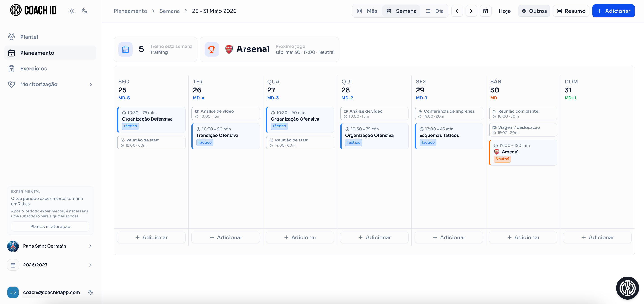This screenshot has width=644, height=304.
Task: Click the Exercícios clipboard icon
Action: click(x=11, y=69)
